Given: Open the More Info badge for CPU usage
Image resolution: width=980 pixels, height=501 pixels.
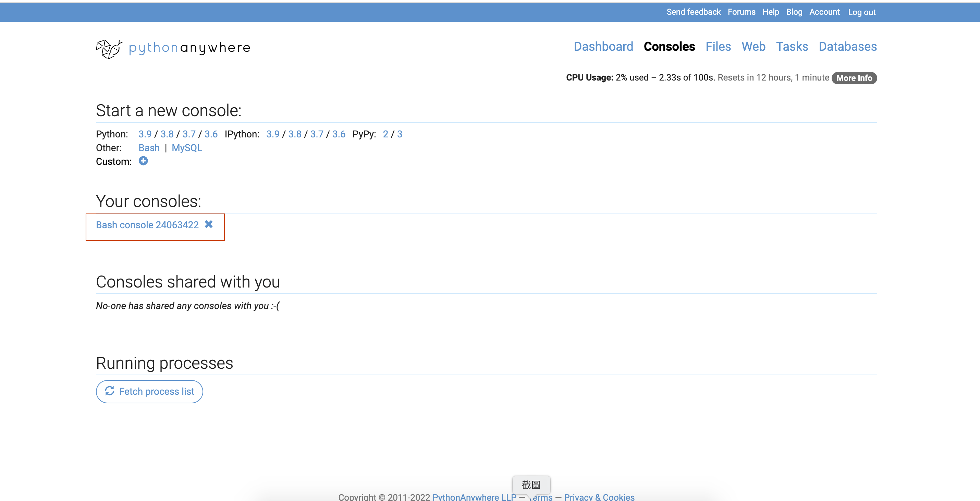Looking at the screenshot, I should (854, 78).
